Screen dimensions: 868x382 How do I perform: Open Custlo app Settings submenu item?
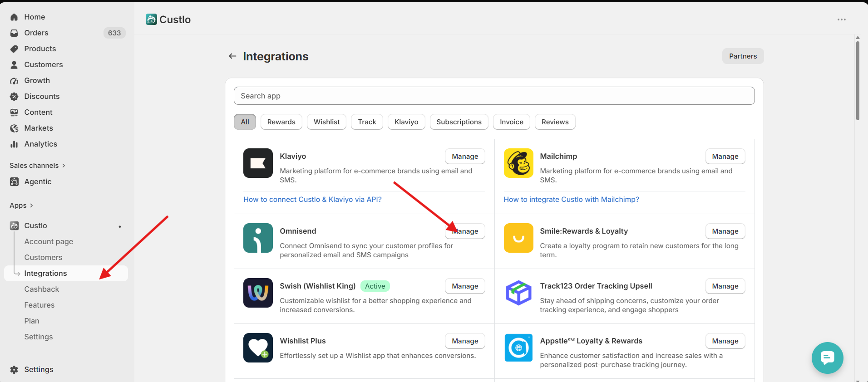pos(39,337)
